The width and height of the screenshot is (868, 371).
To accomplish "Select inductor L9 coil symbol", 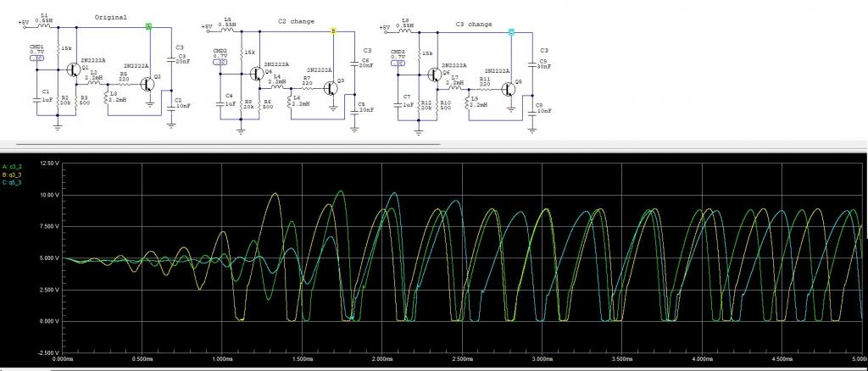I will tap(468, 102).
